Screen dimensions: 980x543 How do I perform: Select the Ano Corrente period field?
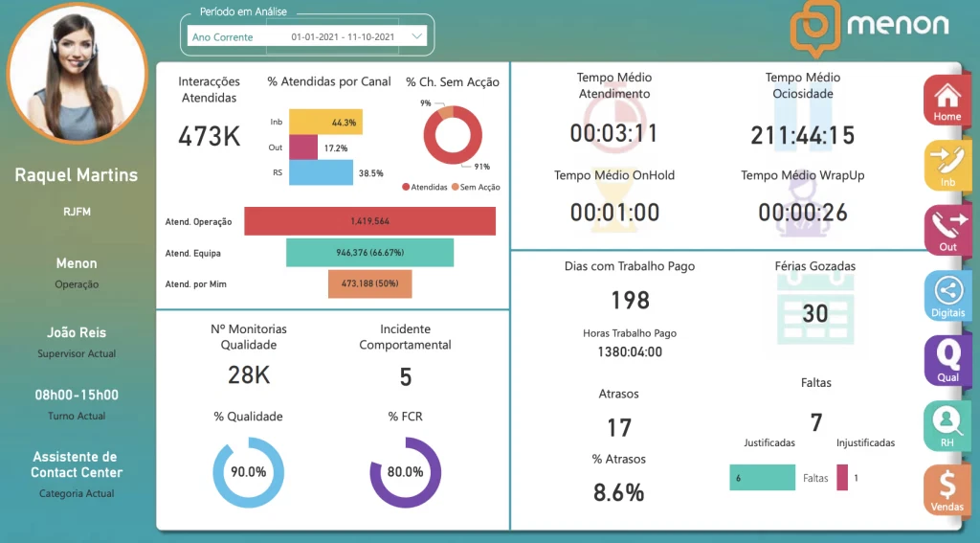(x=223, y=37)
